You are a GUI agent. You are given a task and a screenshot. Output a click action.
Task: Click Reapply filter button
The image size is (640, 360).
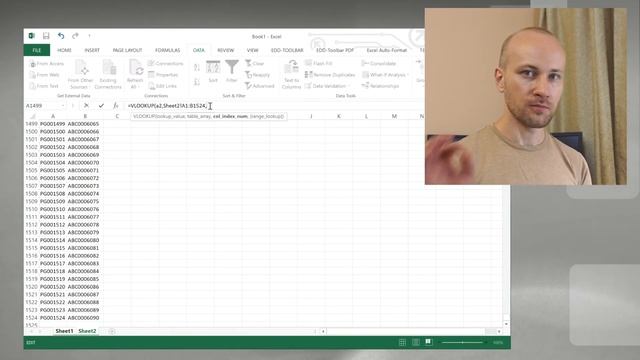pyautogui.click(x=257, y=75)
